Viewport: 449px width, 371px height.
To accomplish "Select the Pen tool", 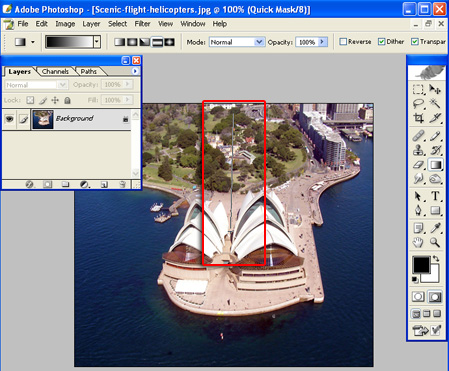I will point(418,210).
